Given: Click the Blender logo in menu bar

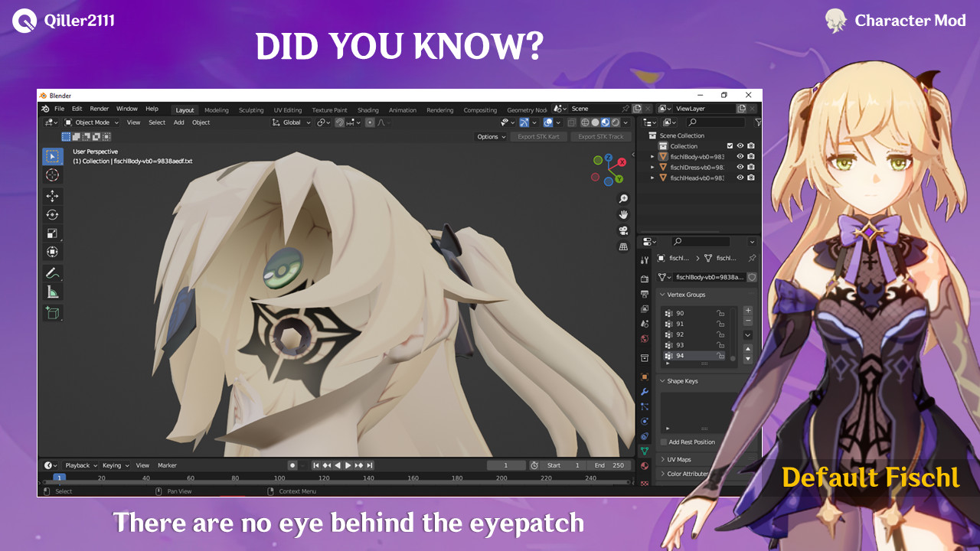Looking at the screenshot, I should 45,109.
